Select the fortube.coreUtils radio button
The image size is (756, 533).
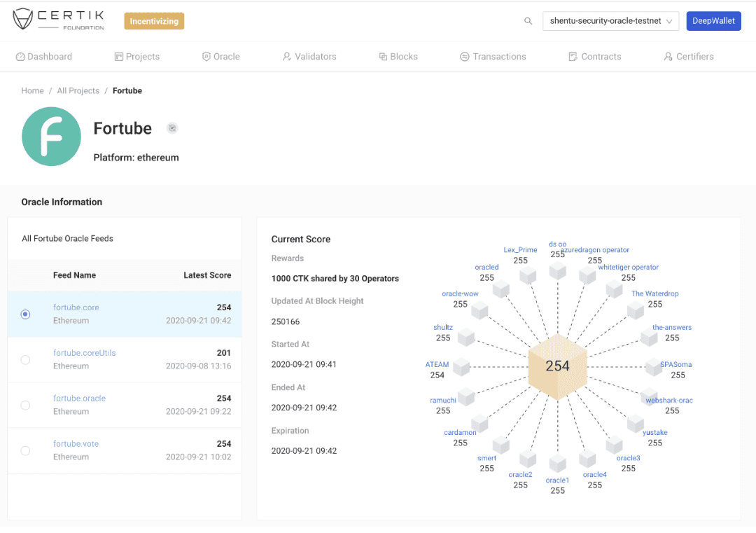pyautogui.click(x=26, y=360)
